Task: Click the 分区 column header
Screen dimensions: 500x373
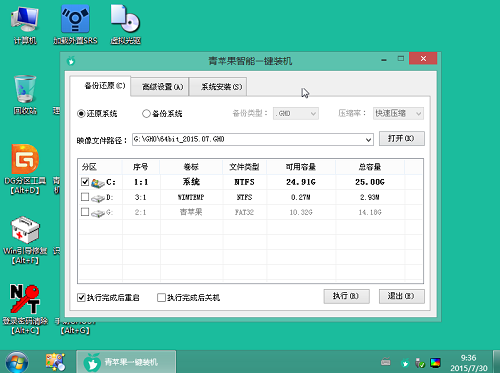Action: click(100, 167)
